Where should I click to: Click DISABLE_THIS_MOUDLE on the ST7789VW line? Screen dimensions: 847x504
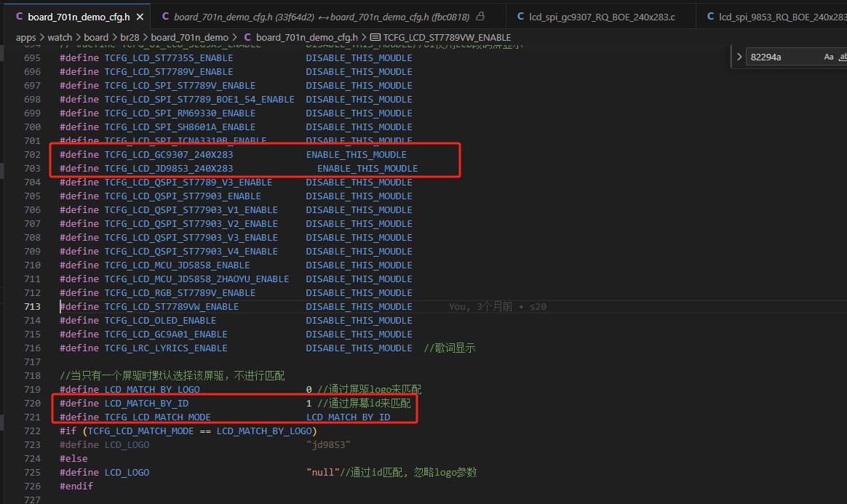coord(359,306)
